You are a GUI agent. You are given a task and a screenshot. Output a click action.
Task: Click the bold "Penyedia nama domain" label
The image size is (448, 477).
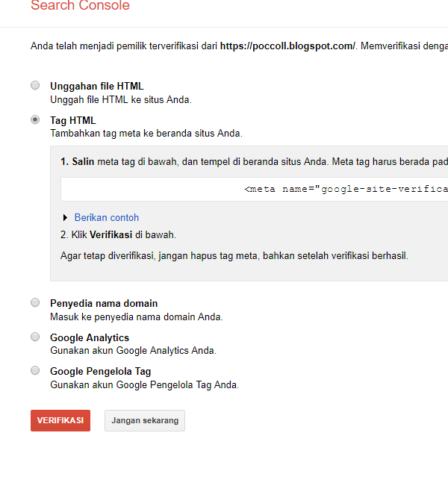tap(104, 303)
